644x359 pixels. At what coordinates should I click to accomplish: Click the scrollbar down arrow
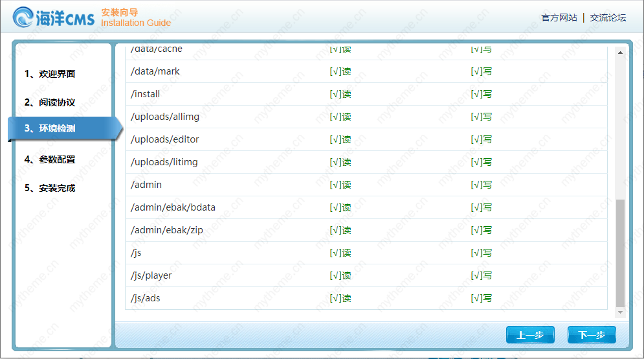[x=620, y=312]
